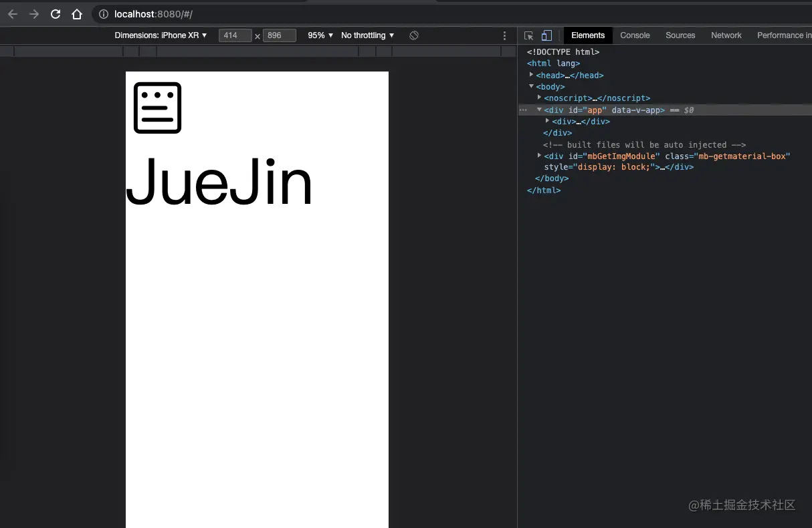
Task: Click the JueJin heading text
Action: pyautogui.click(x=219, y=182)
